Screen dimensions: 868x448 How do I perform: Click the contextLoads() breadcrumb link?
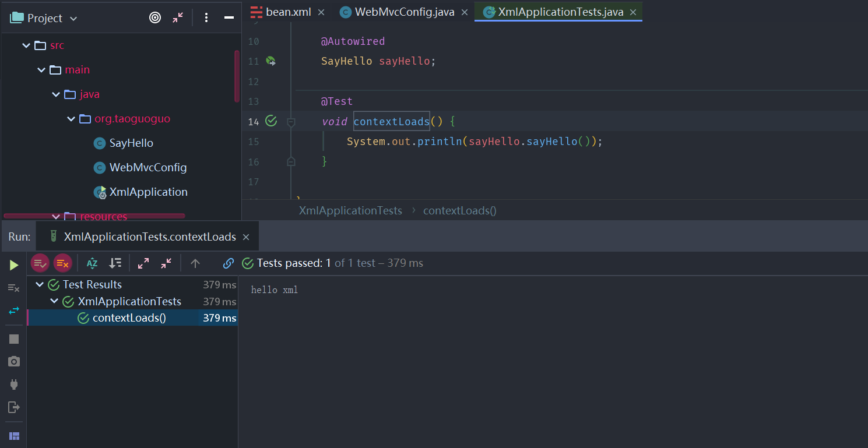459,210
